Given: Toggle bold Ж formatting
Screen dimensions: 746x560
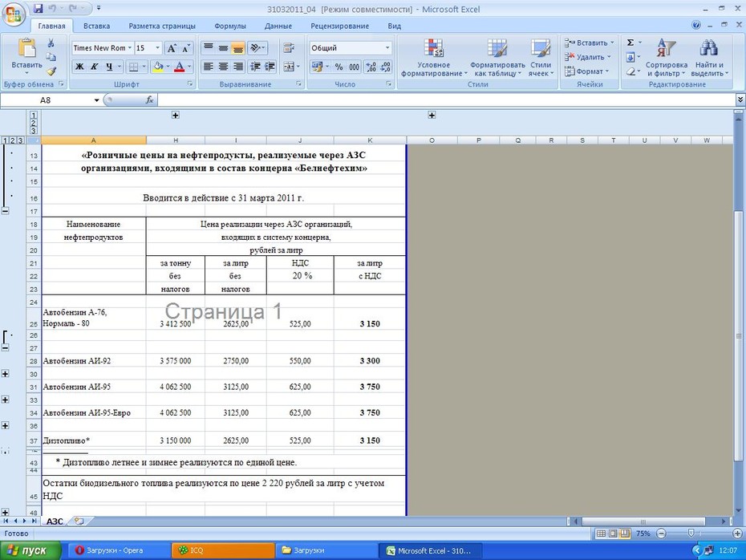Looking at the screenshot, I should pyautogui.click(x=79, y=67).
